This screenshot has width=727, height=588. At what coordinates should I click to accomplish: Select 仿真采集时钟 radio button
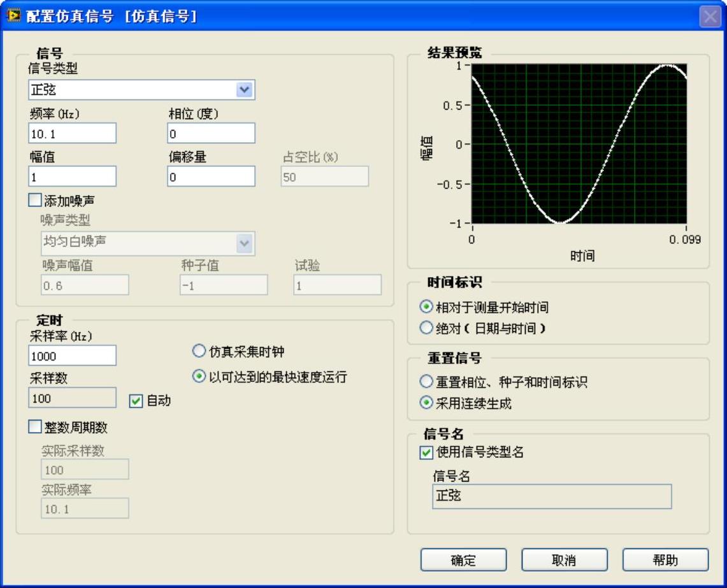coord(198,351)
